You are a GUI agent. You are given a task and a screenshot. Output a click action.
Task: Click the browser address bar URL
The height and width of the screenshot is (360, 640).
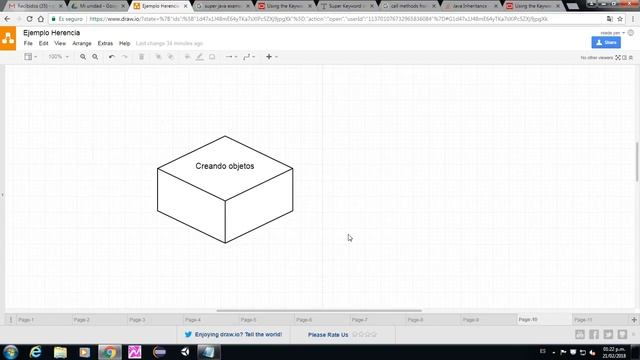[318, 19]
